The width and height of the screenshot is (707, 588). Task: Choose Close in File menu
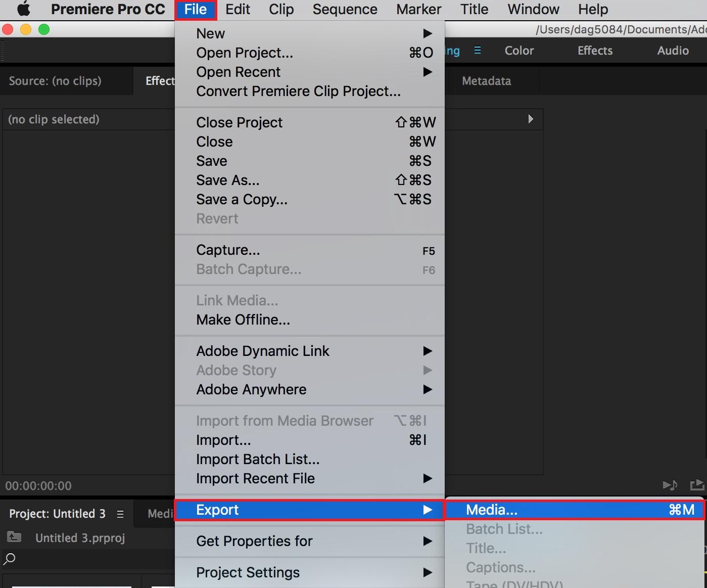pos(310,142)
